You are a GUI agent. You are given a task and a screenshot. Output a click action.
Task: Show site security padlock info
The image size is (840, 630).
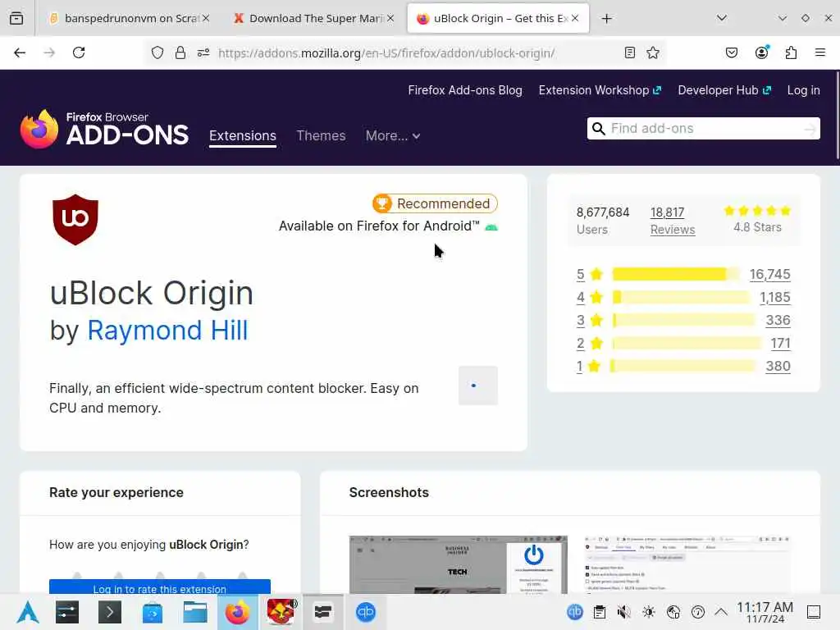click(x=180, y=52)
